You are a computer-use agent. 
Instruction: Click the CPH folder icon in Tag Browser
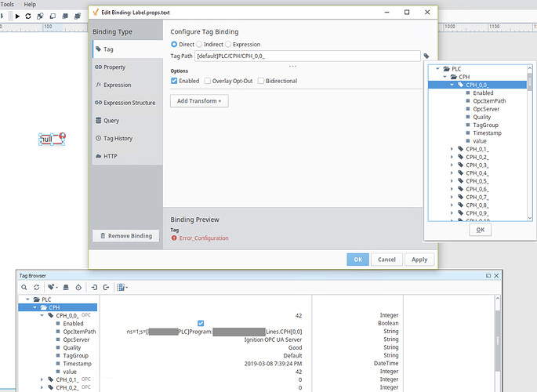(x=43, y=307)
